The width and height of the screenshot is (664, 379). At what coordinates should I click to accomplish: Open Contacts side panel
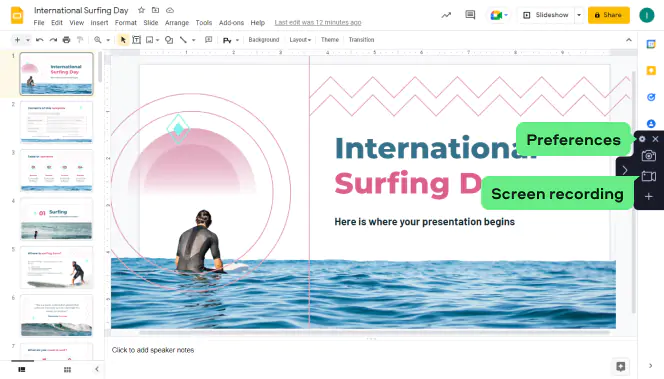pyautogui.click(x=651, y=124)
